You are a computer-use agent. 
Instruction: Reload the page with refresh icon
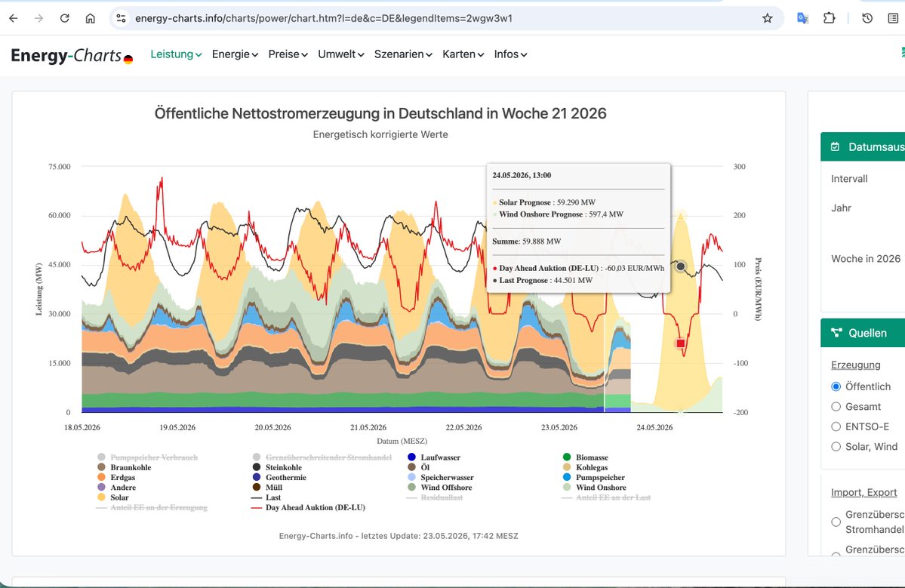[x=65, y=18]
